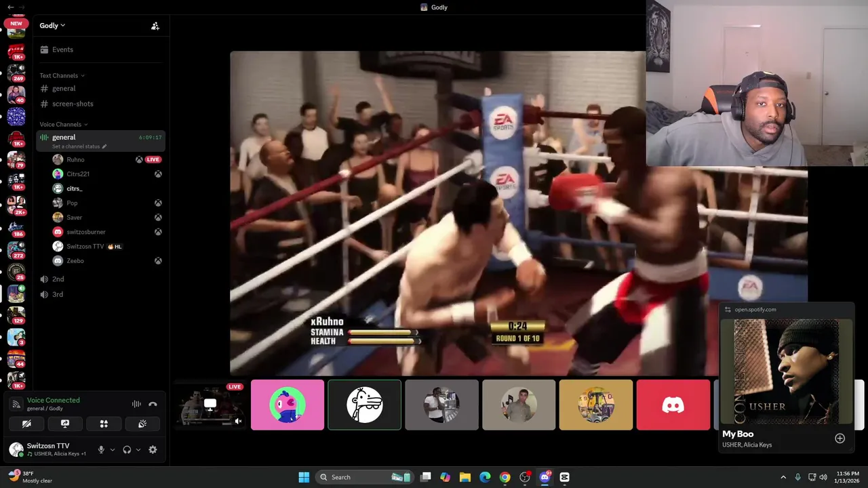
Task: Share your screen in voice channel
Action: 65,424
